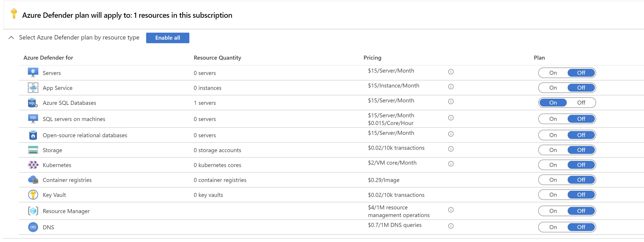Image resolution: width=644 pixels, height=242 pixels.
Task: Open pricing info icon for Servers
Action: click(x=451, y=72)
